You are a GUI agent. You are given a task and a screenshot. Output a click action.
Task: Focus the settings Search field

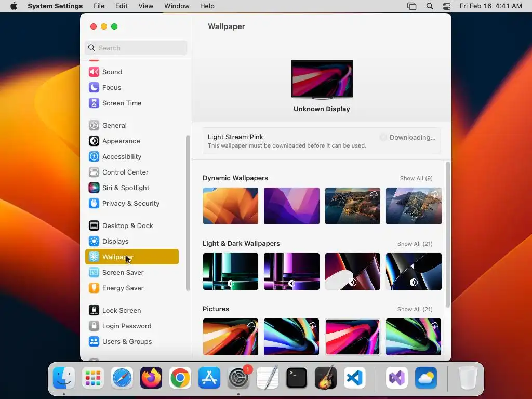click(x=136, y=48)
